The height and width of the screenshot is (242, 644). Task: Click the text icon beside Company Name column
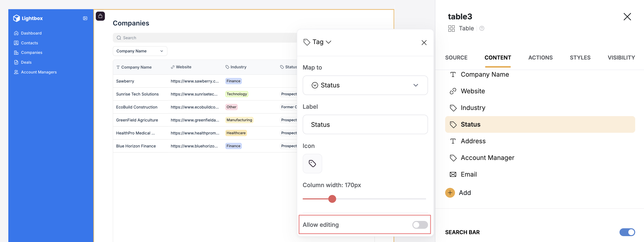click(453, 74)
